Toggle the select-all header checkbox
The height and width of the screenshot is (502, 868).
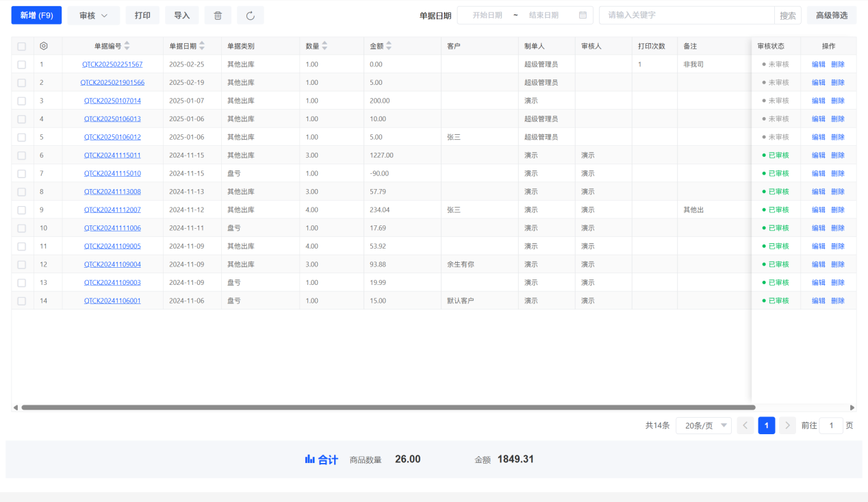coord(22,47)
